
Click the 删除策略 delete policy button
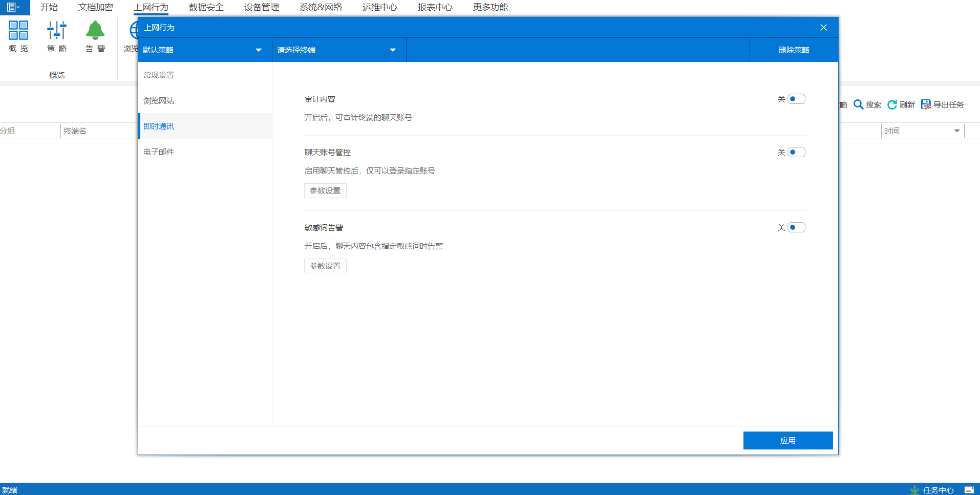pos(793,50)
